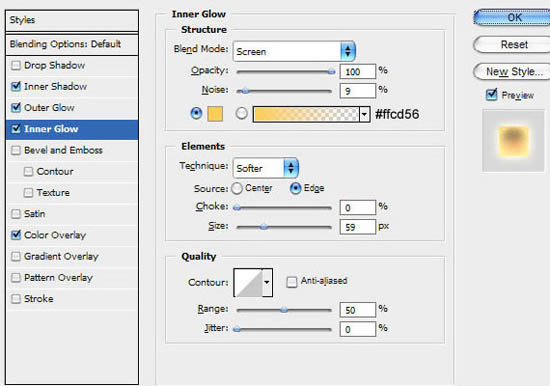Click the Size value input field
Screen dimensions: 550x386
pyautogui.click(x=357, y=227)
